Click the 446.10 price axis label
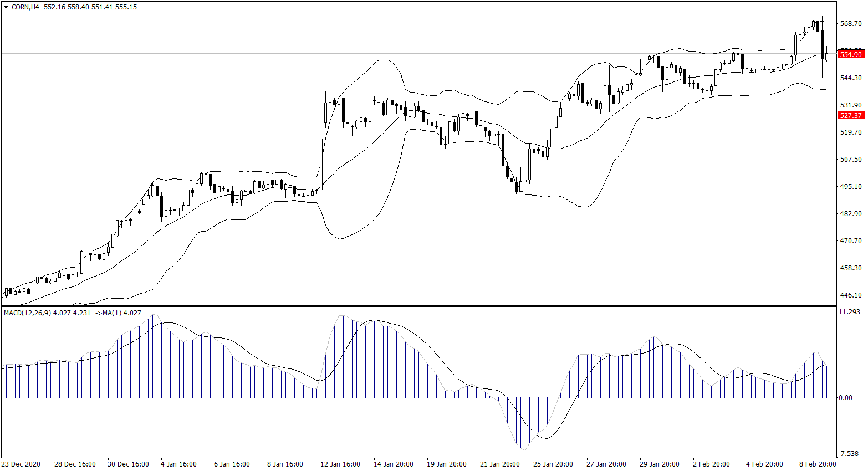The width and height of the screenshot is (868, 471). (851, 295)
